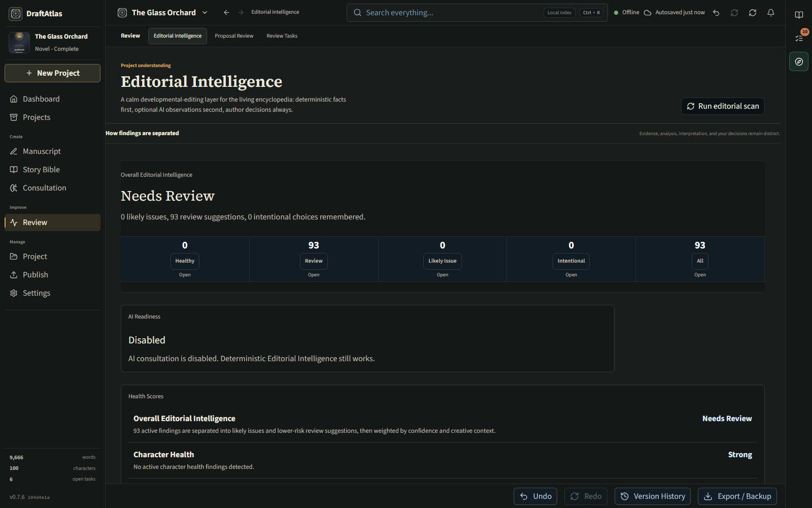The height and width of the screenshot is (508, 812).
Task: Click the sync refresh icon in the top bar
Action: point(753,13)
